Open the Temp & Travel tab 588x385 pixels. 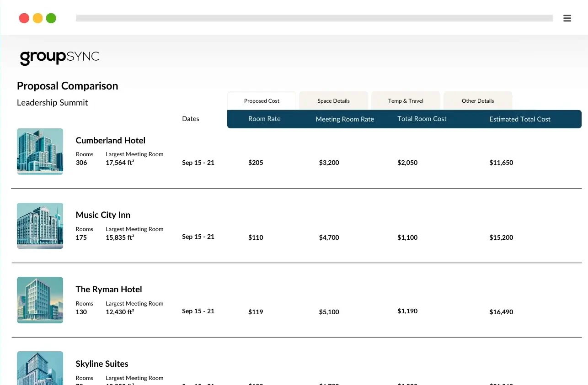tap(406, 101)
